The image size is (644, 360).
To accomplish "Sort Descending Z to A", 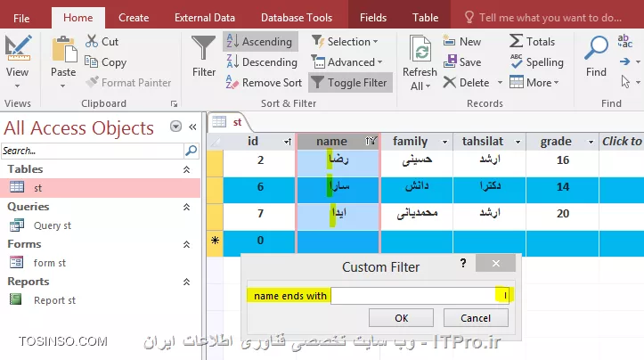I will tap(262, 62).
